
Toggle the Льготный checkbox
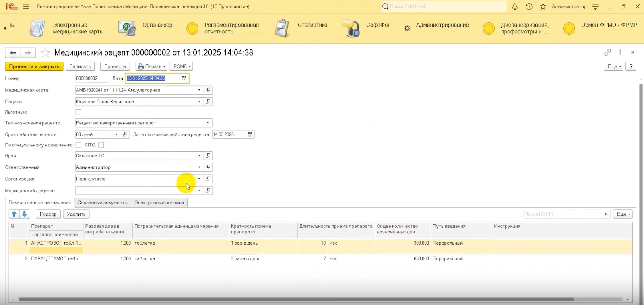pyautogui.click(x=78, y=112)
